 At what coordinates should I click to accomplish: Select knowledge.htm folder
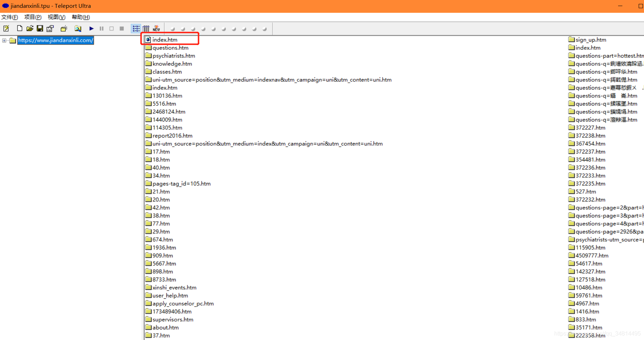point(172,64)
